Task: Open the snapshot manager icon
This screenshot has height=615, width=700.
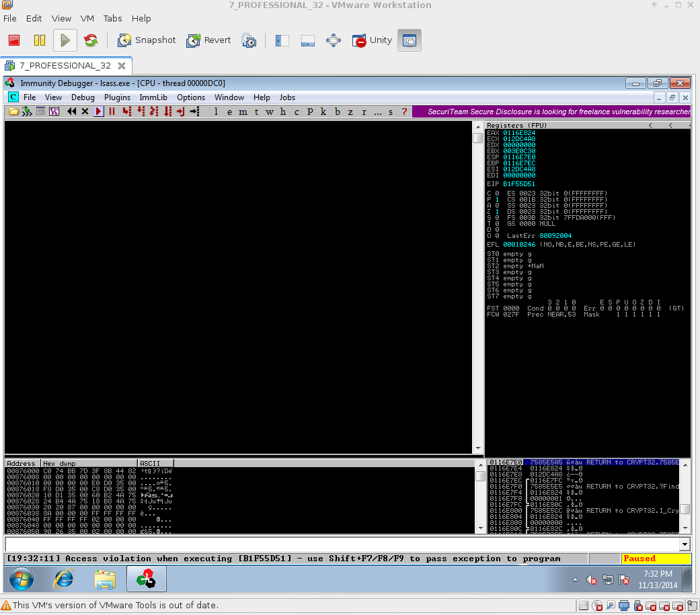Action: tap(249, 40)
